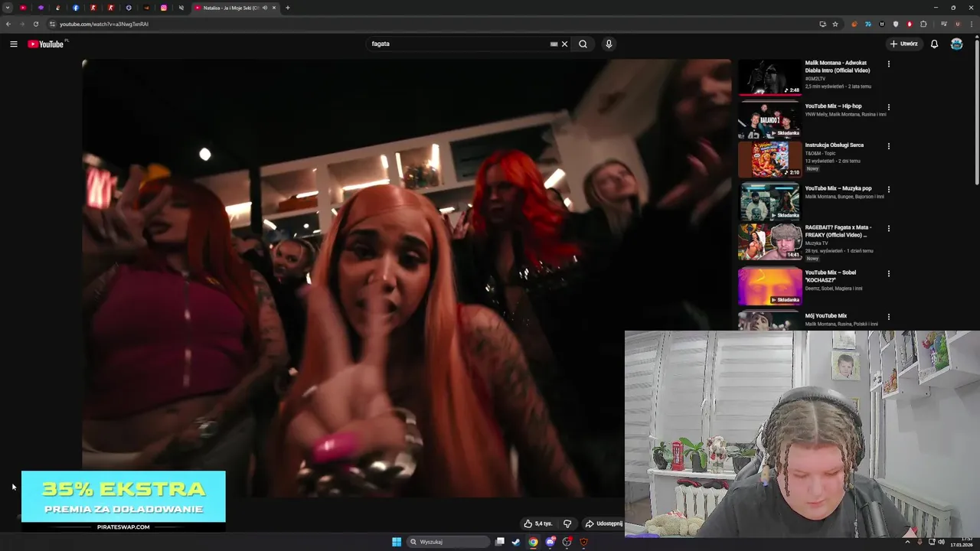
Task: Open options for YouTube Mix – Muzyka pop
Action: click(888, 189)
